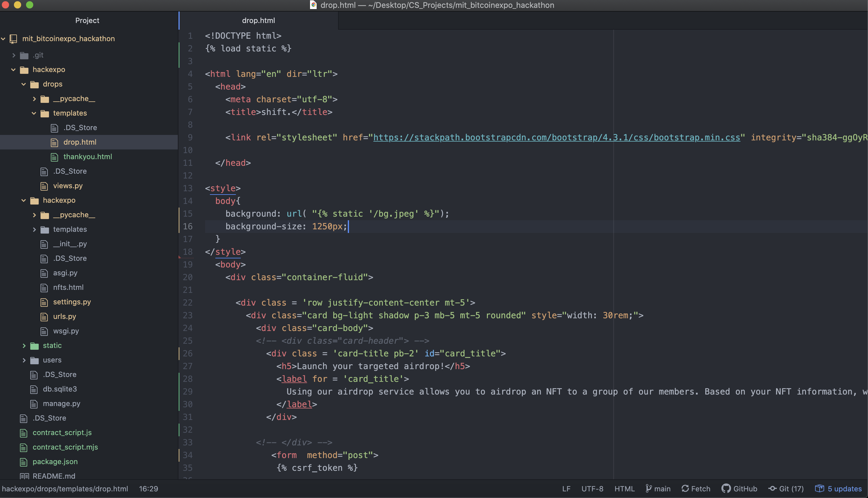Open the bootstrapcdn stylesheet link
Viewport: 868px width, 498px height.
[x=556, y=137]
